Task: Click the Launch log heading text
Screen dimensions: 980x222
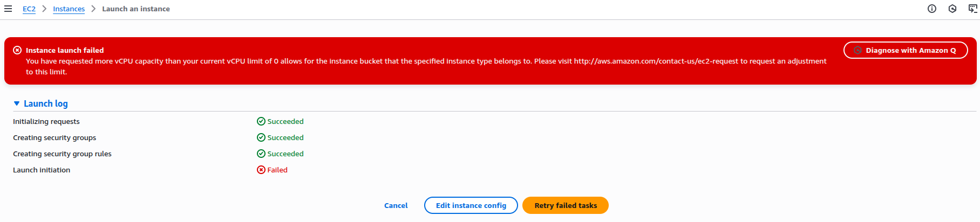Action: coord(46,103)
